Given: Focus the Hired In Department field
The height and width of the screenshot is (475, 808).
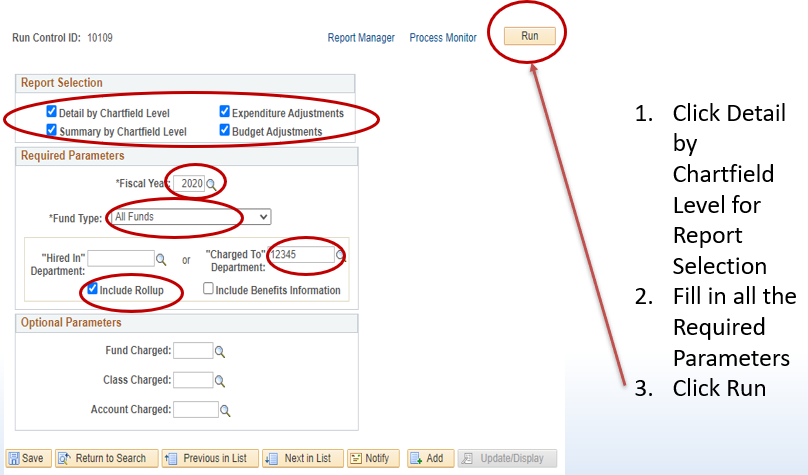Looking at the screenshot, I should point(121,258).
